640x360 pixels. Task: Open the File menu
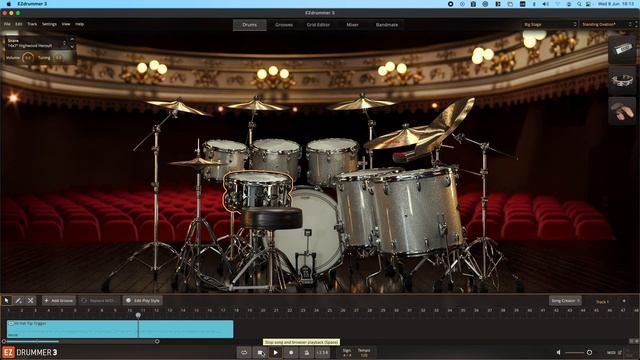point(7,24)
